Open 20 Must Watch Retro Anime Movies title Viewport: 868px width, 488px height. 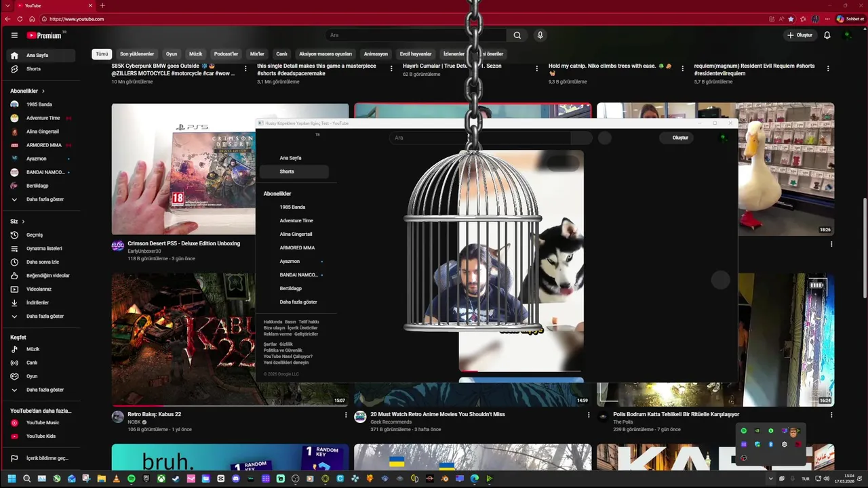[x=437, y=414]
